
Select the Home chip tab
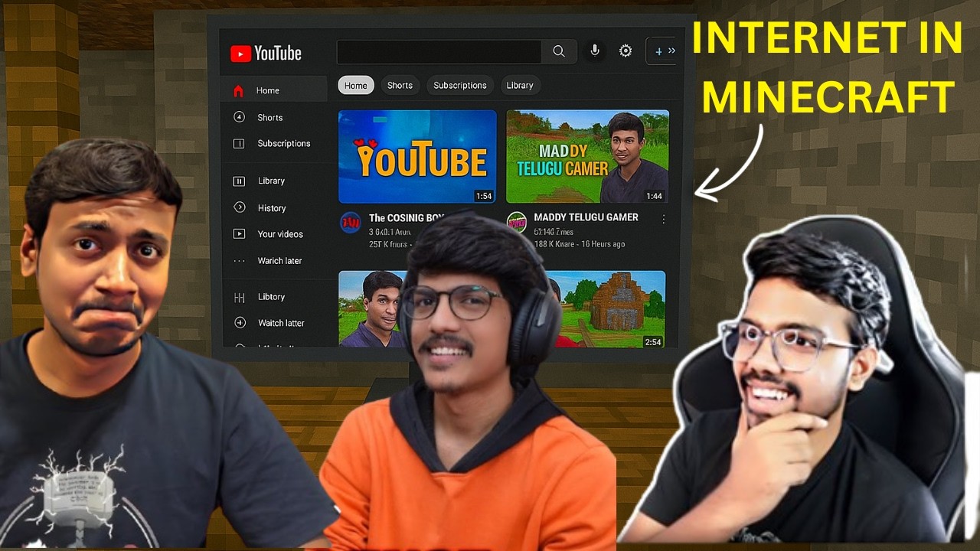click(356, 86)
